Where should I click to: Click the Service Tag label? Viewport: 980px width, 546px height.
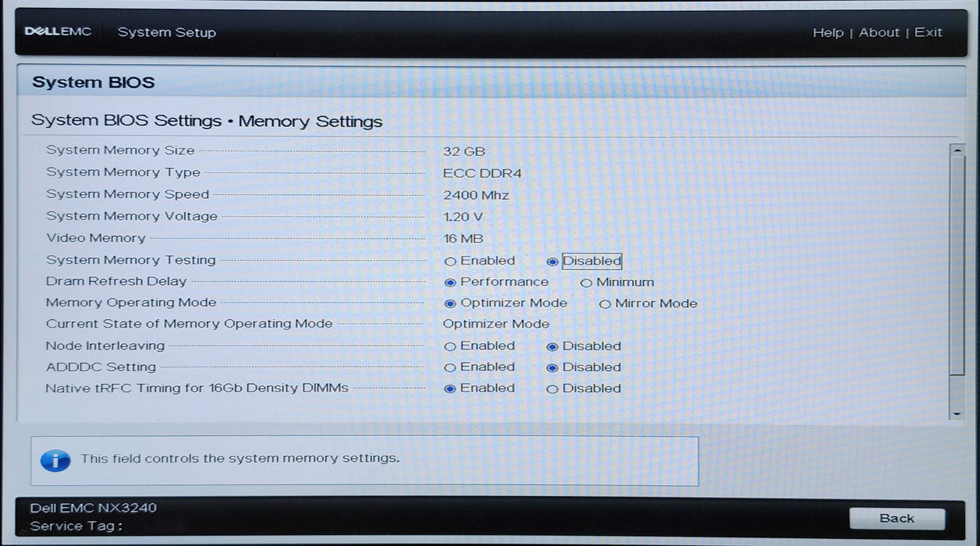[x=76, y=526]
